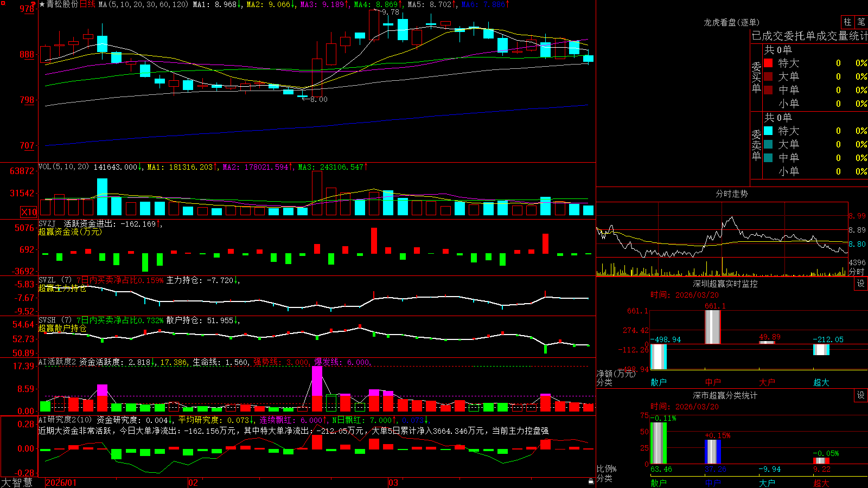Switch to 笔 tick display mode

[861, 22]
